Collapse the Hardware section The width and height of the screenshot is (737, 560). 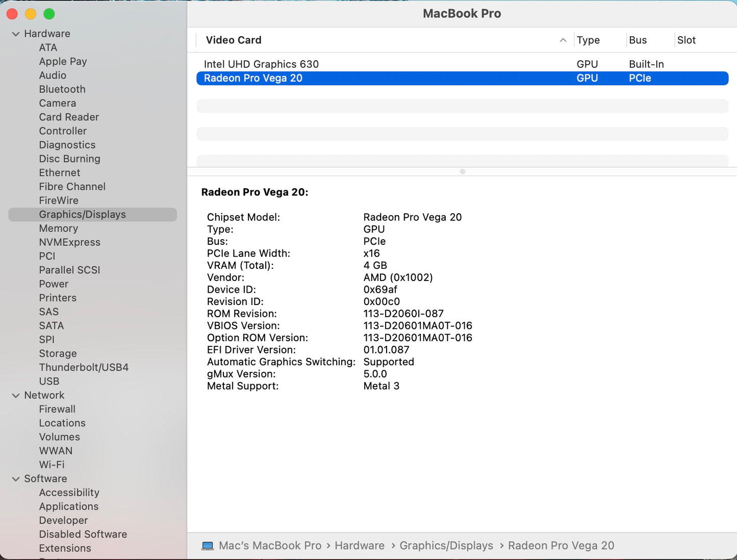tap(16, 34)
